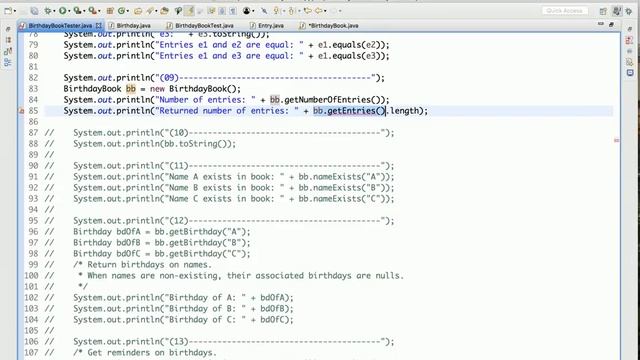Click the Pin Editor icon
Screen dimensions: 640x360
point(264,11)
